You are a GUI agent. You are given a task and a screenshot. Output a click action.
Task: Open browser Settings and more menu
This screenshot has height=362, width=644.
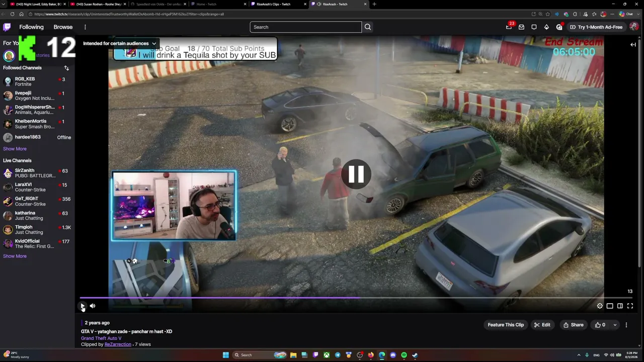click(612, 14)
